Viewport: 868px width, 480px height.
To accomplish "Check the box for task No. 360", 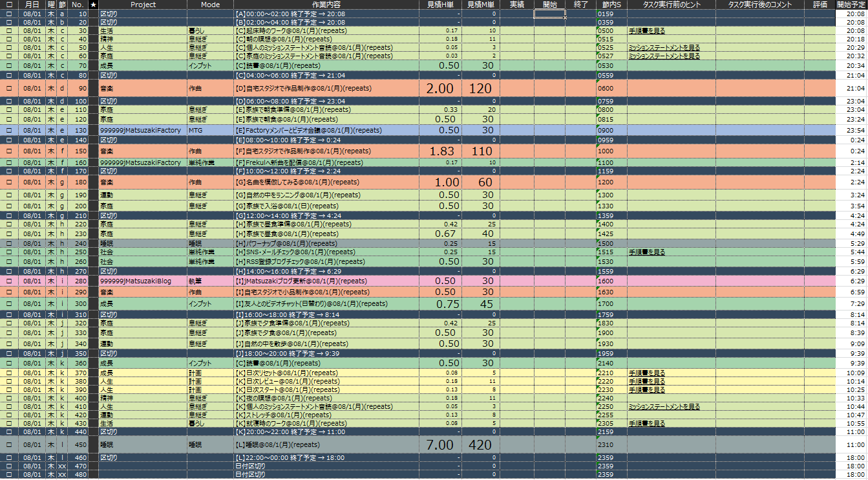I will click(9, 364).
